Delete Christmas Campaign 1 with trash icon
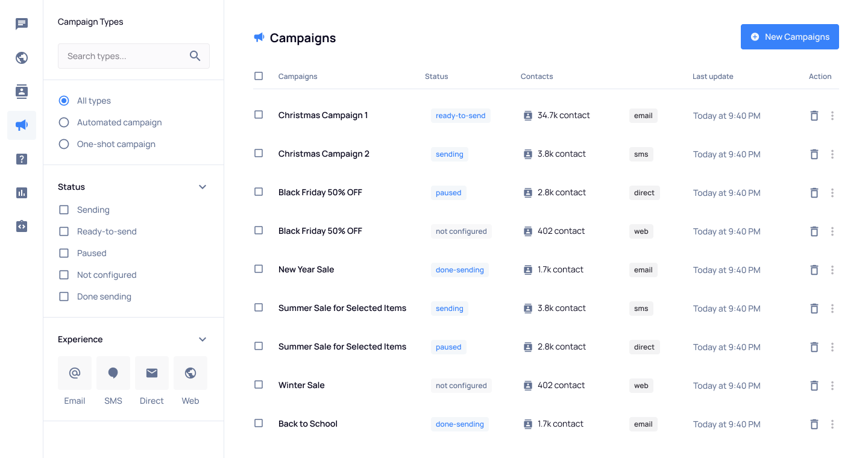 814,116
